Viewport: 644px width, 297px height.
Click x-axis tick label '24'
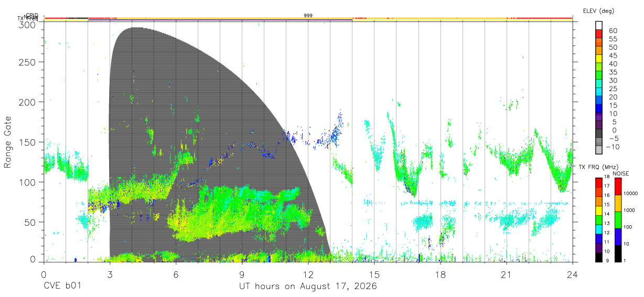click(572, 274)
